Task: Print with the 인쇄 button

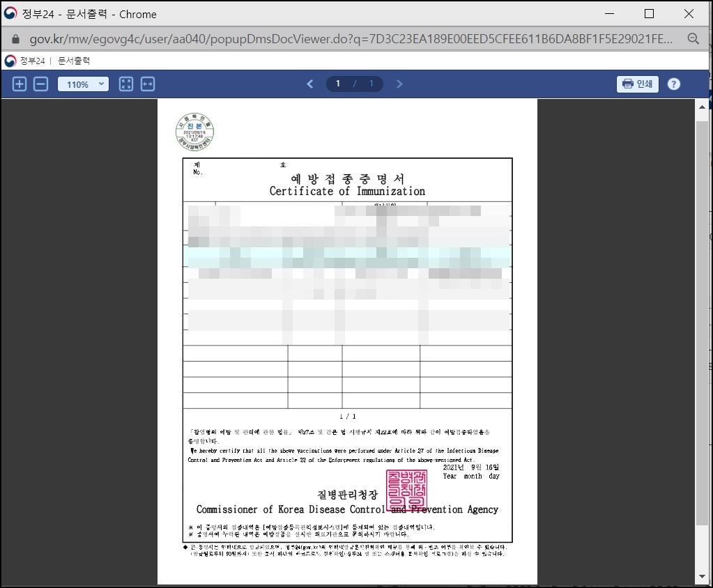Action: click(638, 84)
